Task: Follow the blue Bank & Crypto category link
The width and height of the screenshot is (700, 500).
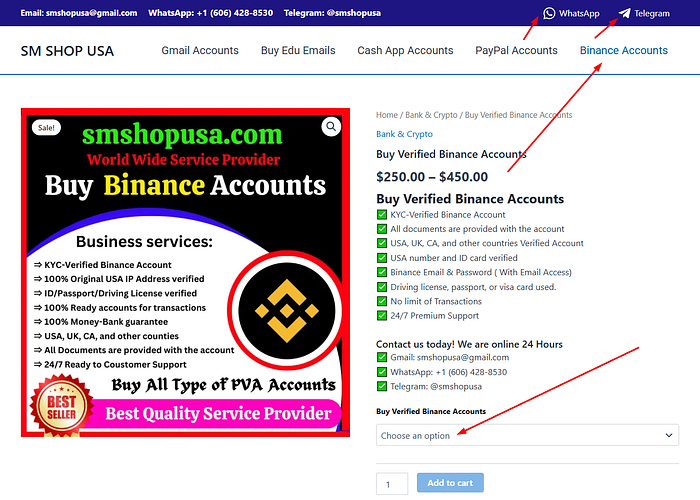Action: point(404,134)
